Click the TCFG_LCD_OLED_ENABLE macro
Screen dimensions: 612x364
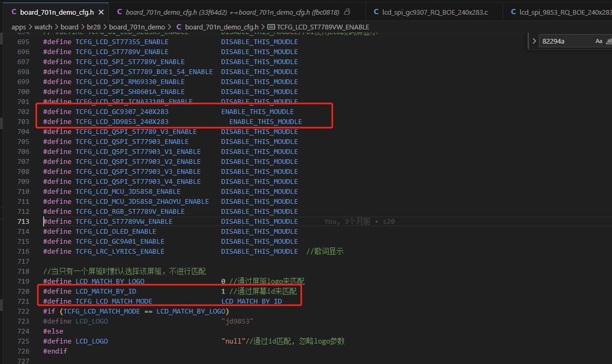(116, 232)
